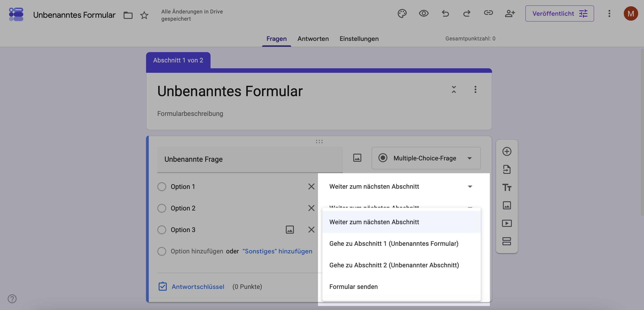Add collaborators icon
Screen dimensions: 644x310
(x=510, y=13)
